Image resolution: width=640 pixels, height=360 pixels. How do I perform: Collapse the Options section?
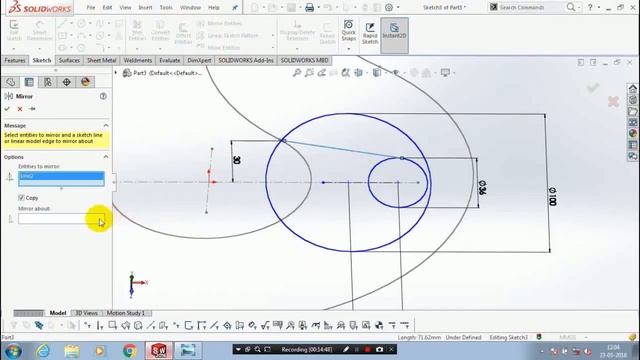tap(106, 157)
